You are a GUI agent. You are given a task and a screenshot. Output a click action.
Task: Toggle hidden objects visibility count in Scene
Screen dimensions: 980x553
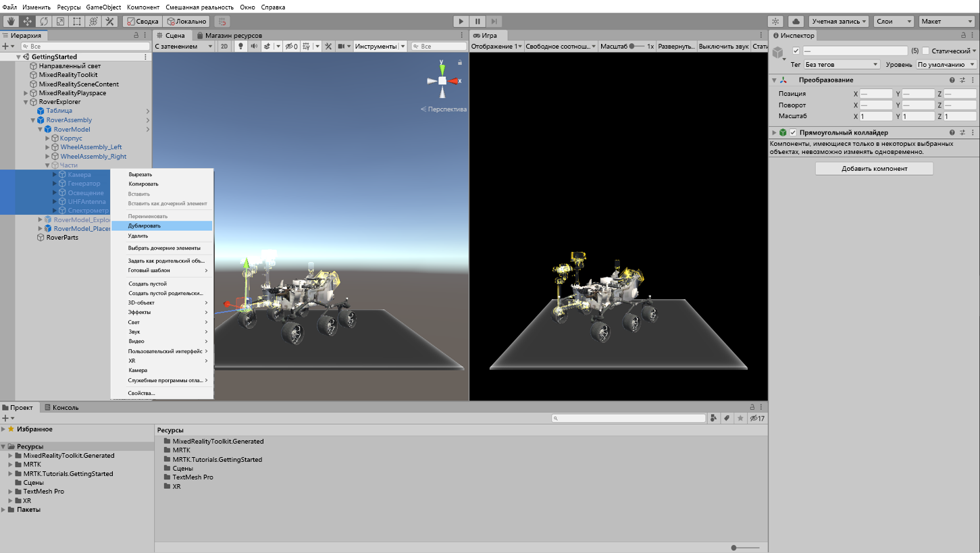[x=291, y=46]
